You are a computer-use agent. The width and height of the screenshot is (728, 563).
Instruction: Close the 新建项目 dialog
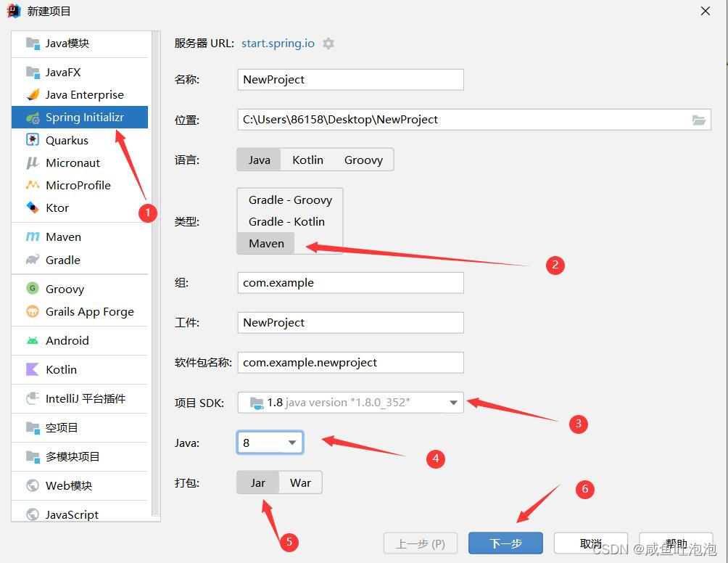706,11
